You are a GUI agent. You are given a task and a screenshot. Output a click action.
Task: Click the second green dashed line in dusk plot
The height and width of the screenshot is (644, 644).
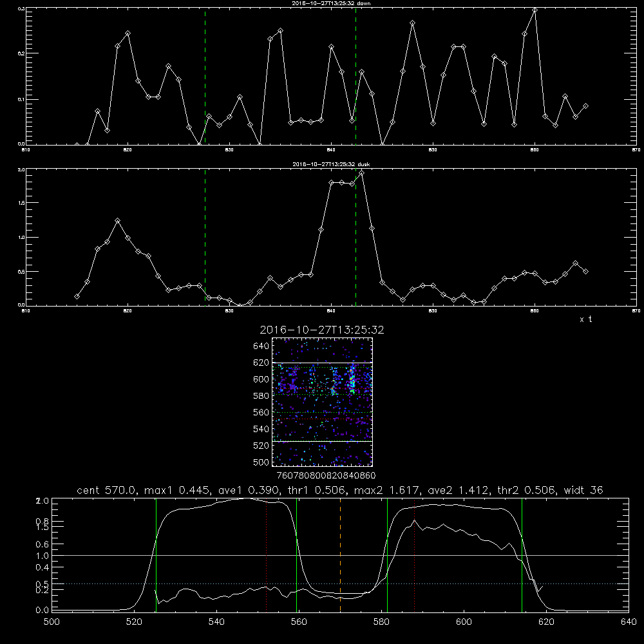point(355,238)
